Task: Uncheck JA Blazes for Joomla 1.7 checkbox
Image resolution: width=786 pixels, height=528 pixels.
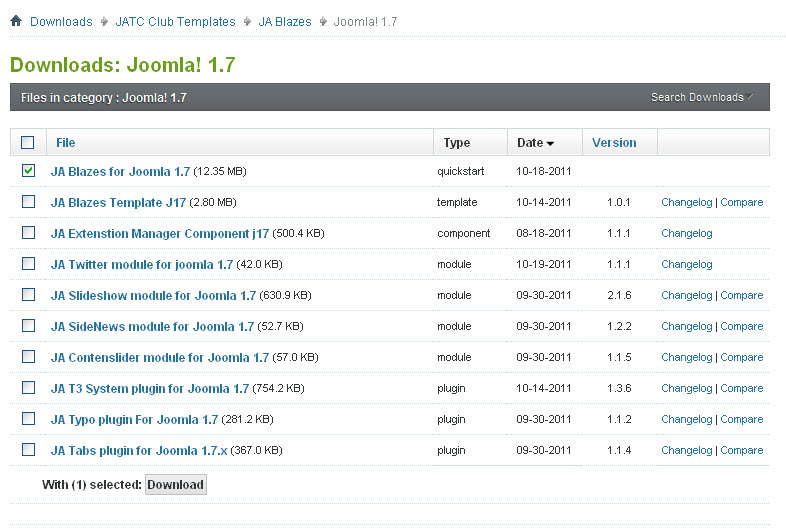Action: 29,170
